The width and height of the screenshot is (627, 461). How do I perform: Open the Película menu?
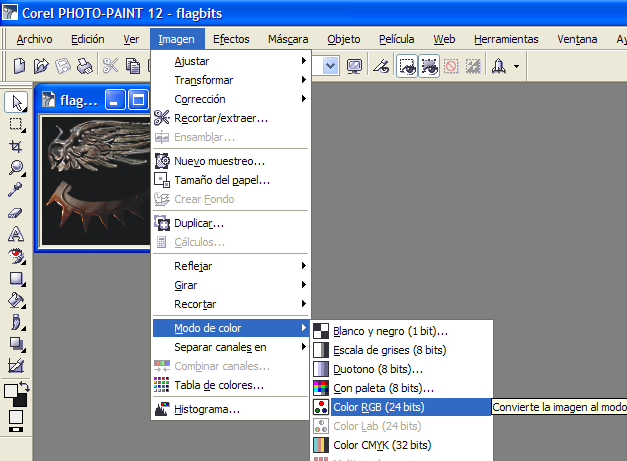click(396, 39)
